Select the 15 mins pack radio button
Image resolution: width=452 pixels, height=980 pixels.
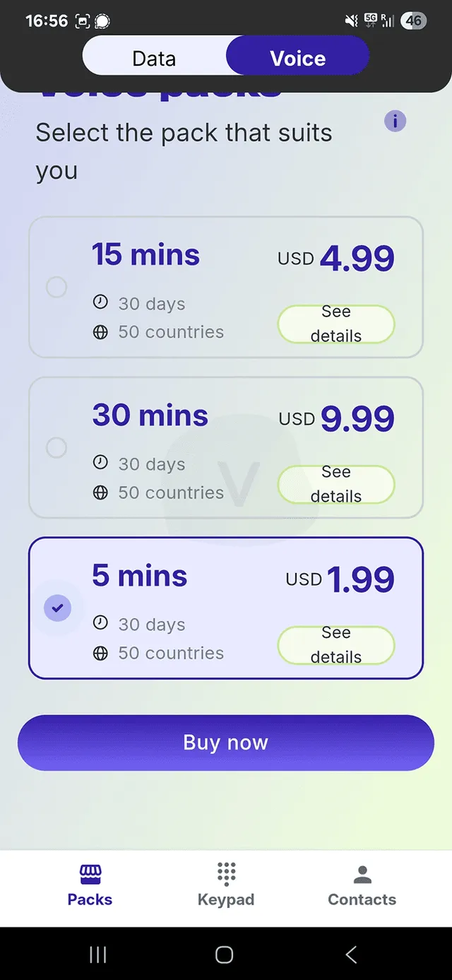click(x=56, y=288)
